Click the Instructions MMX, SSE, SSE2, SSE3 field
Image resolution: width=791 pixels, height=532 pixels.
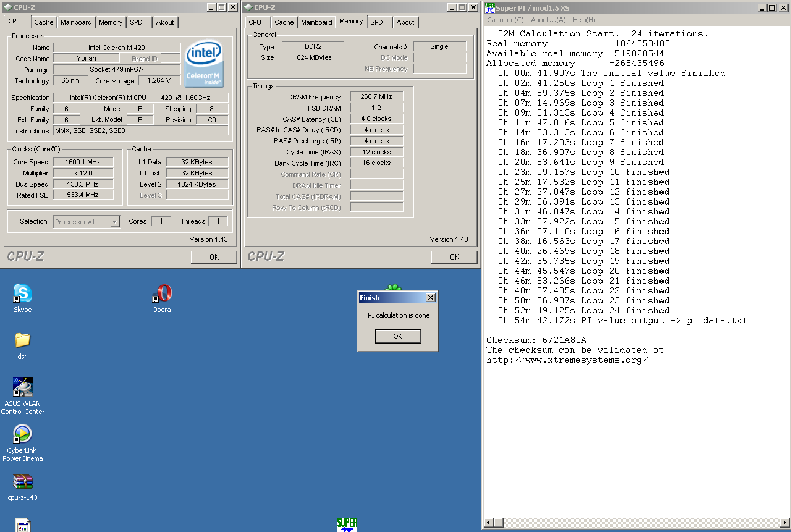140,131
